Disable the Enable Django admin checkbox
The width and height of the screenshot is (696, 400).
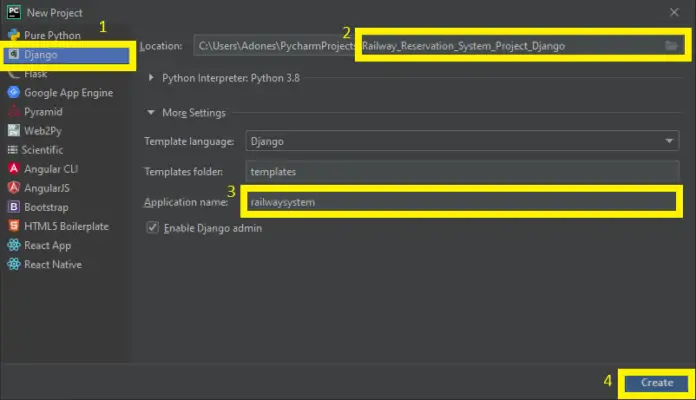click(x=152, y=228)
